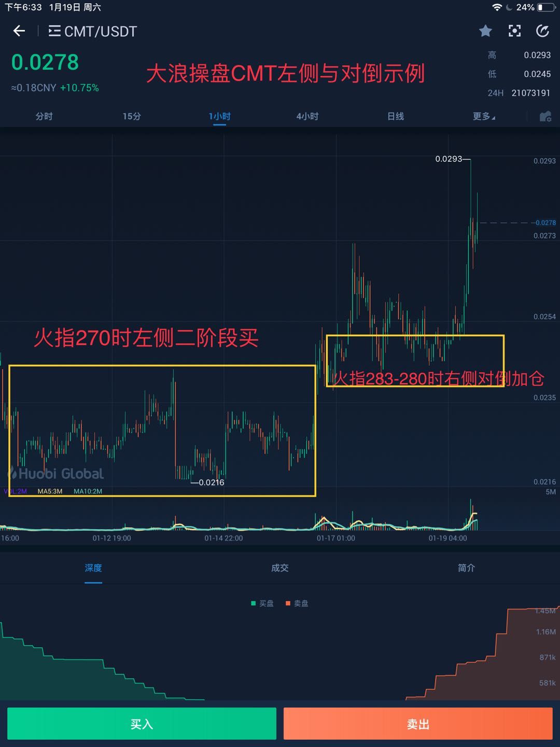Tap the 1.45M depth axis label

click(x=545, y=611)
